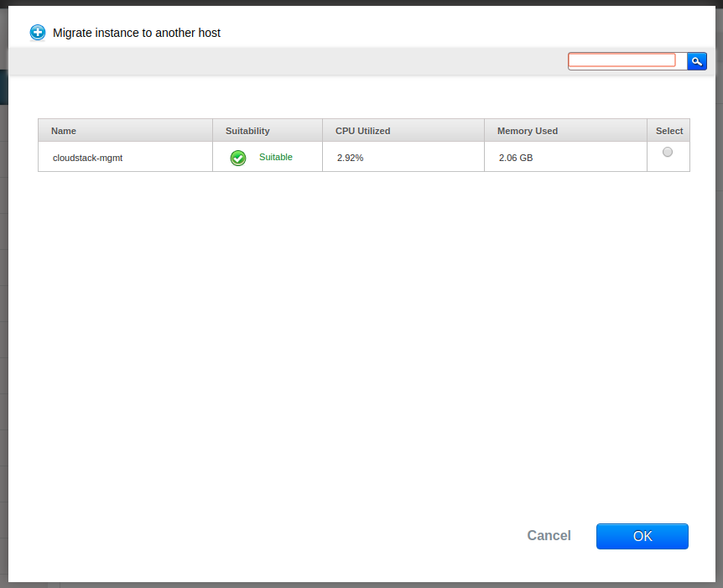The image size is (723, 588).
Task: Click the blue plus migrate icon
Action: click(38, 33)
